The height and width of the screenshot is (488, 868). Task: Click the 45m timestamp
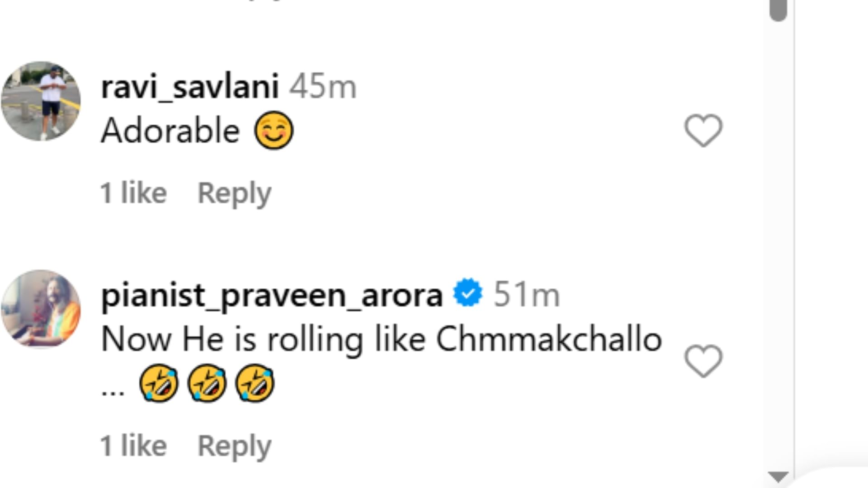coord(323,87)
